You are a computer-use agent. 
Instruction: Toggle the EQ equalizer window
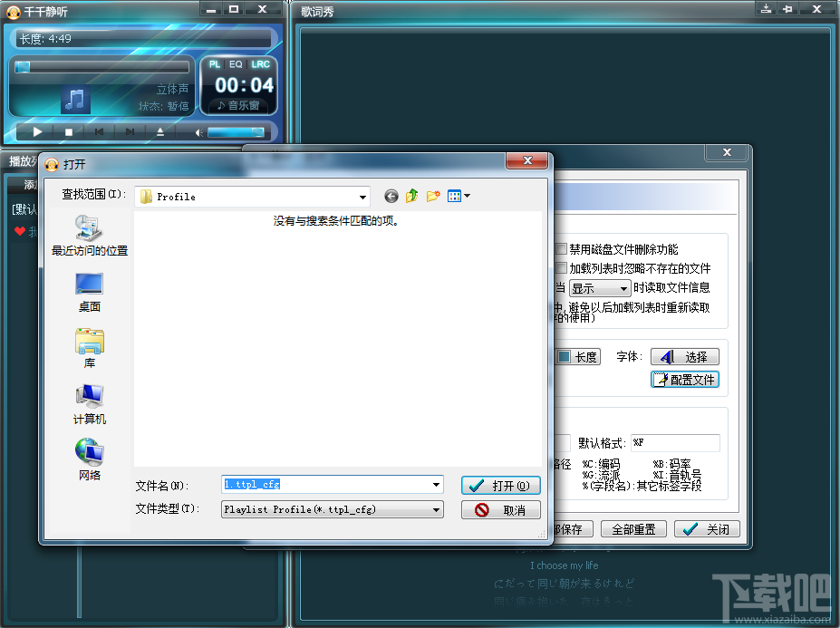coord(236,64)
